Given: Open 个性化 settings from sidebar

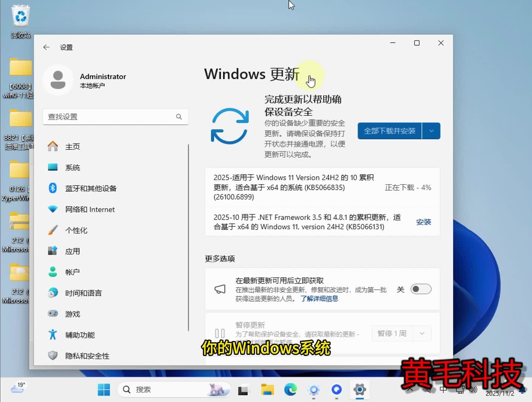Looking at the screenshot, I should [77, 230].
